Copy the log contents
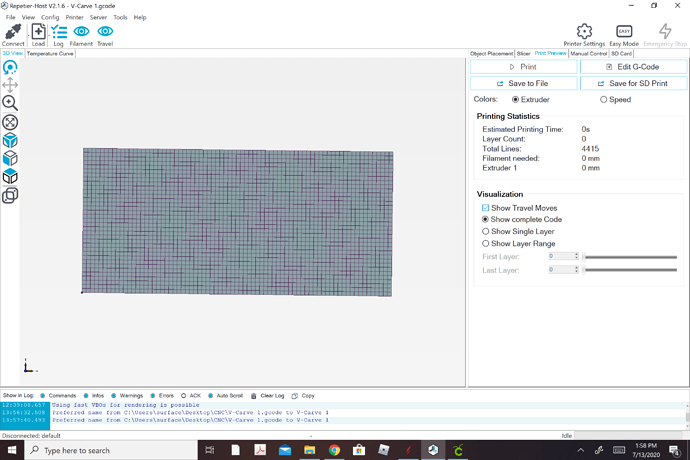 303,396
